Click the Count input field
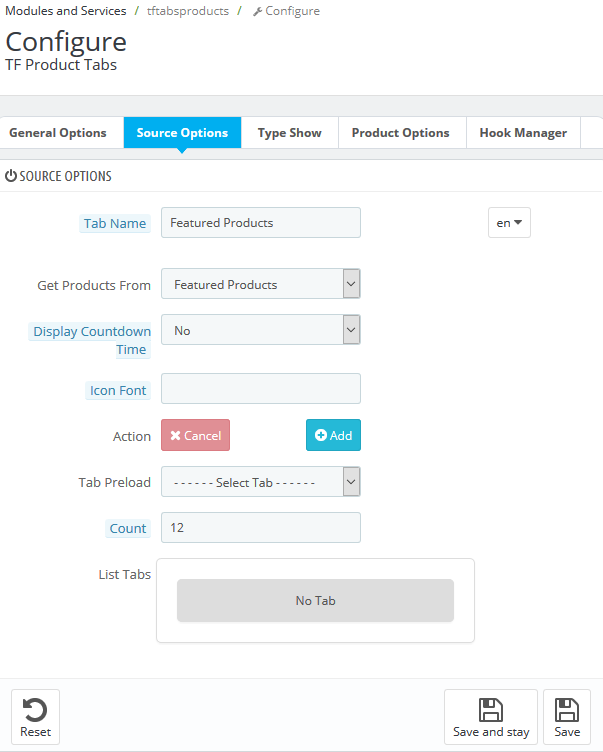Image resolution: width=603 pixels, height=752 pixels. pos(260,528)
